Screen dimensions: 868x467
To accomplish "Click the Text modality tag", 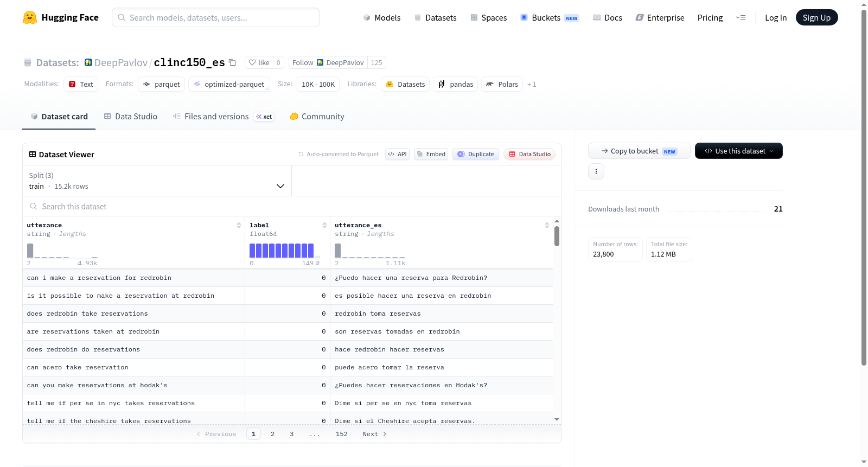I will coord(81,84).
